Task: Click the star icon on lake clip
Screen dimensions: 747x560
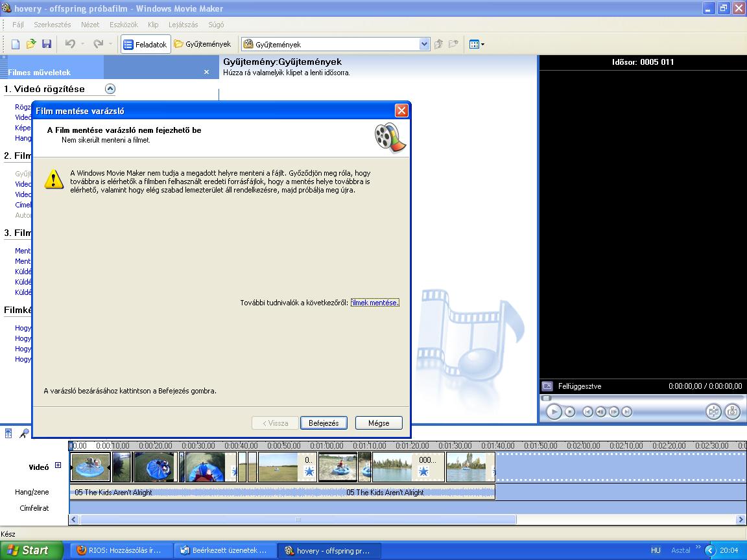Action: point(423,471)
